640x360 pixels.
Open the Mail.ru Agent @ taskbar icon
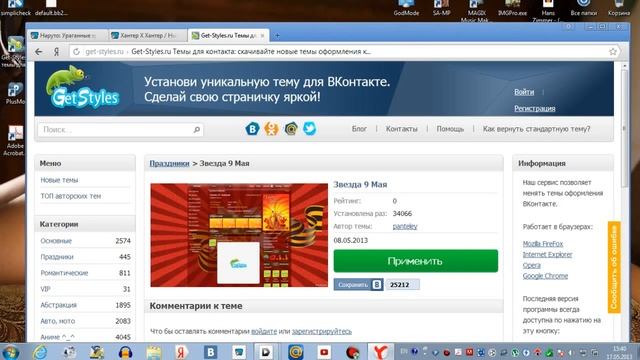(x=296, y=352)
